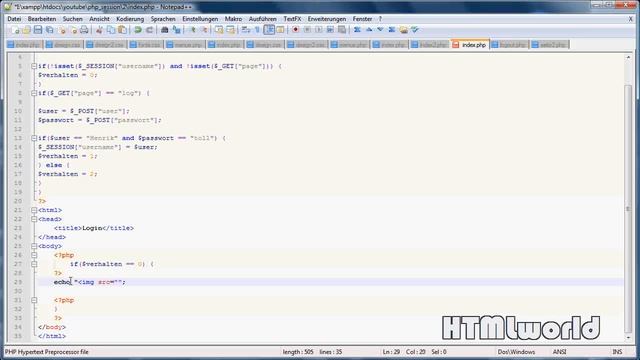
Task: Toggle the highlighted indent guide icon
Action: coord(269,30)
